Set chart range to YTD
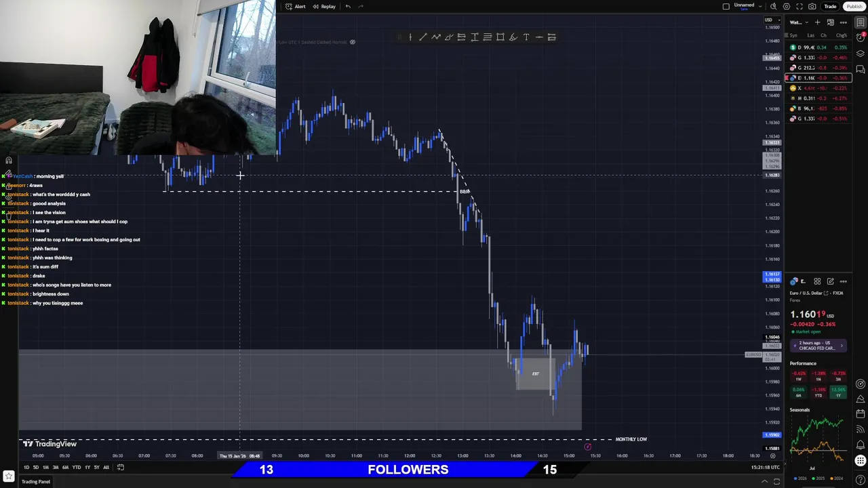This screenshot has width=868, height=488. coord(76,468)
